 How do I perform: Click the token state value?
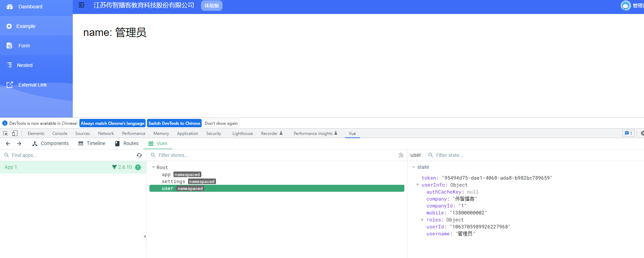pyautogui.click(x=497, y=178)
